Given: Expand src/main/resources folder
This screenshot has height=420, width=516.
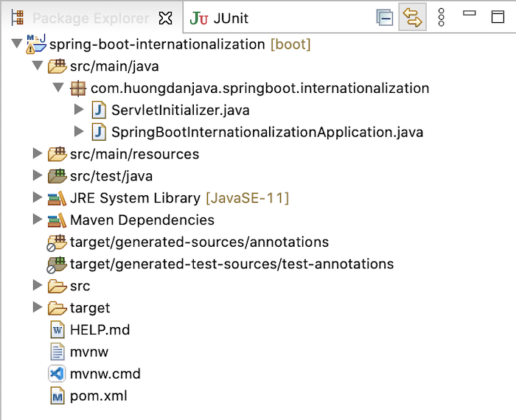Looking at the screenshot, I should [x=37, y=153].
